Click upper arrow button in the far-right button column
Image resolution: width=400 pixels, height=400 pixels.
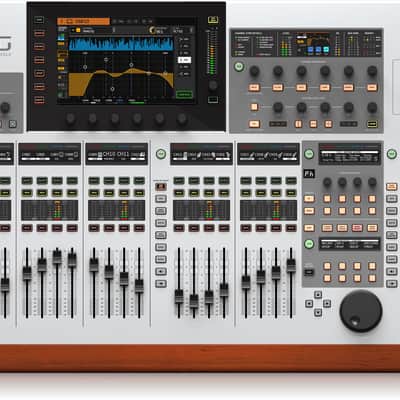391,271
